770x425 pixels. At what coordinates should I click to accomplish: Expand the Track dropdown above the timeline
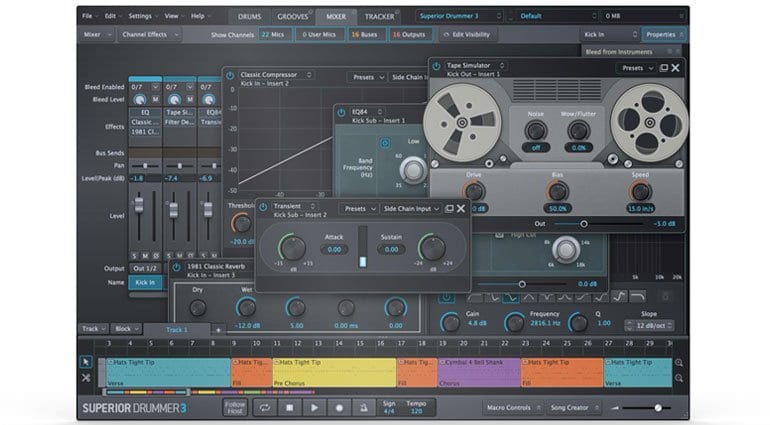coord(93,329)
